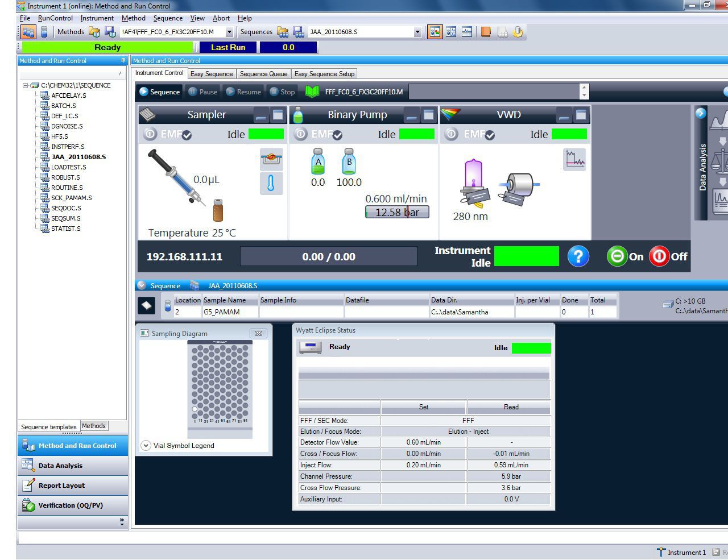
Task: Click the pump pressure bar display
Action: pyautogui.click(x=396, y=211)
